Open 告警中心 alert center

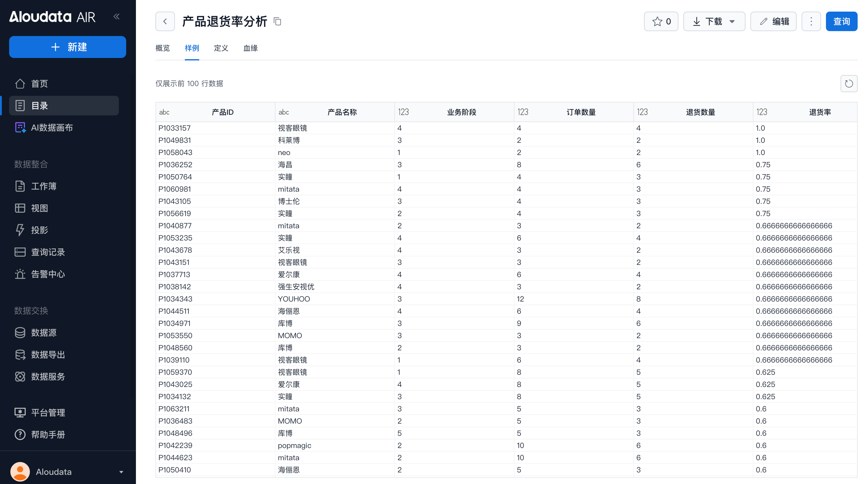pyautogui.click(x=48, y=274)
